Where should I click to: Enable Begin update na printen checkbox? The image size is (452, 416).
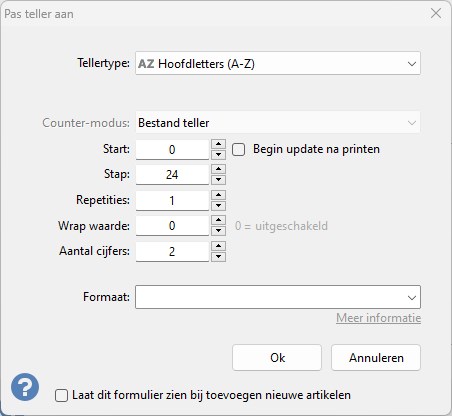pyautogui.click(x=238, y=150)
